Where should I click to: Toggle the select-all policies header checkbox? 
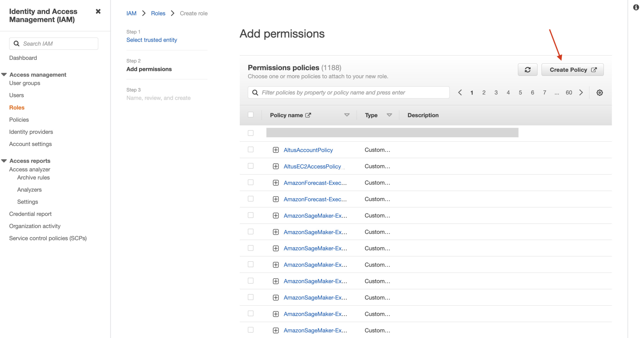(x=250, y=115)
